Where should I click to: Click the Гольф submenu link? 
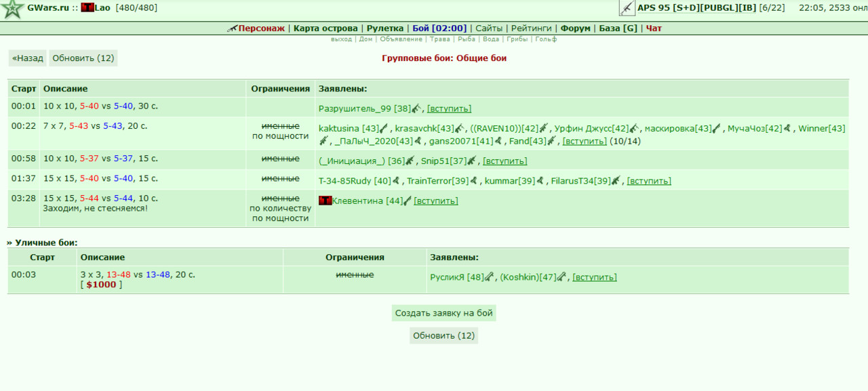546,39
